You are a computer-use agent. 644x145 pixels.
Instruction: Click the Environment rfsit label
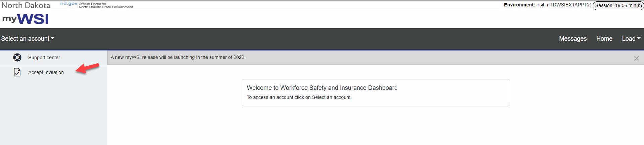(x=524, y=5)
